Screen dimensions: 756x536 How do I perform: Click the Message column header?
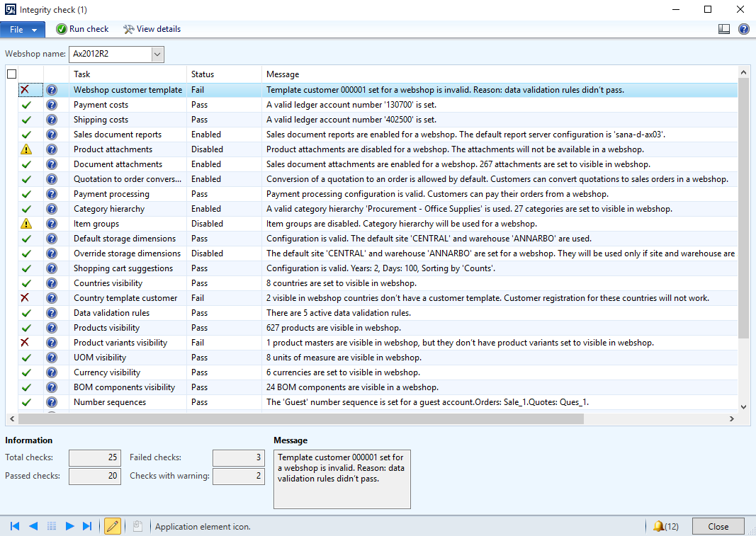click(x=500, y=74)
